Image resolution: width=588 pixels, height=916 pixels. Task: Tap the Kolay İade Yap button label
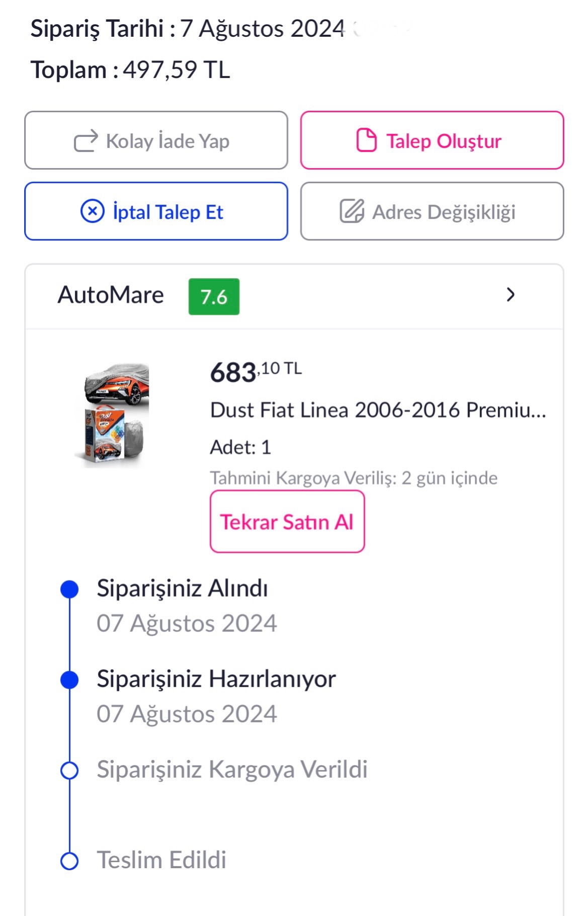tap(167, 141)
